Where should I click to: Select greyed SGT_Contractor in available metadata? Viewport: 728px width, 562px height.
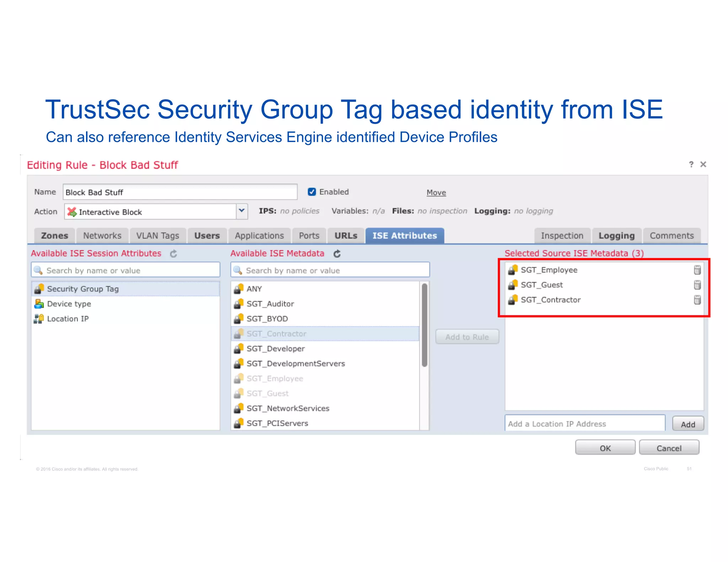pyautogui.click(x=325, y=334)
